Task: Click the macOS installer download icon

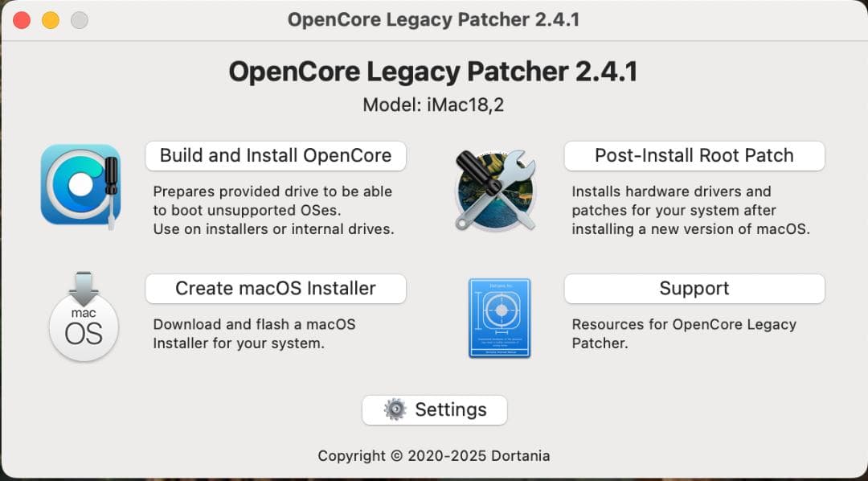Action: (83, 316)
